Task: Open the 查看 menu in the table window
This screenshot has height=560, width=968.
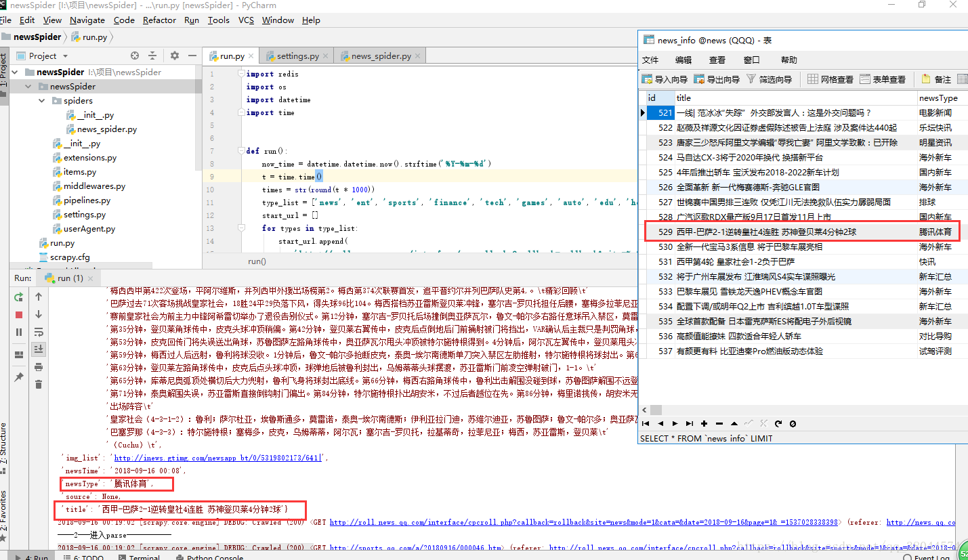Action: click(717, 60)
